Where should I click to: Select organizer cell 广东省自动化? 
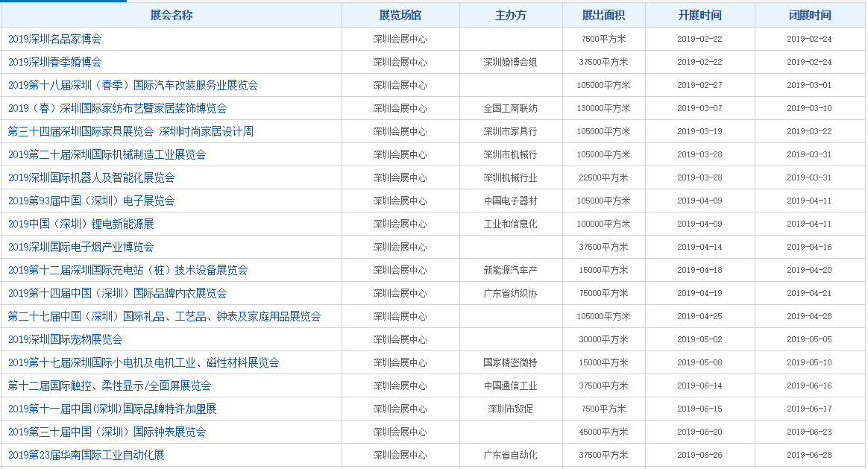coord(510,455)
